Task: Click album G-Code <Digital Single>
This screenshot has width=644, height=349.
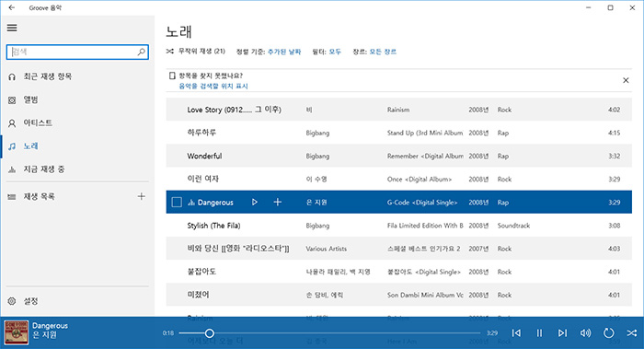Action: pyautogui.click(x=421, y=203)
